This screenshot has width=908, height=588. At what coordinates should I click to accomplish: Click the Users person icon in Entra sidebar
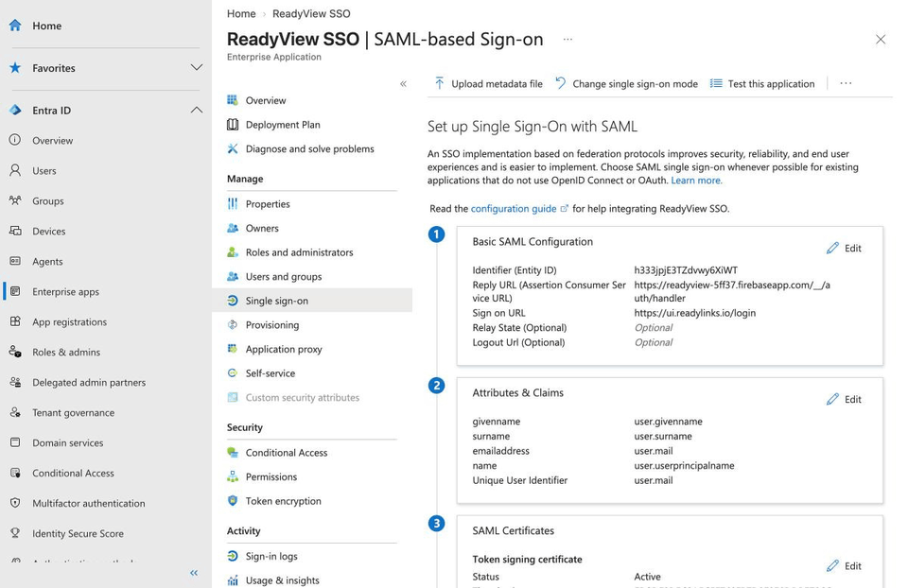16,170
